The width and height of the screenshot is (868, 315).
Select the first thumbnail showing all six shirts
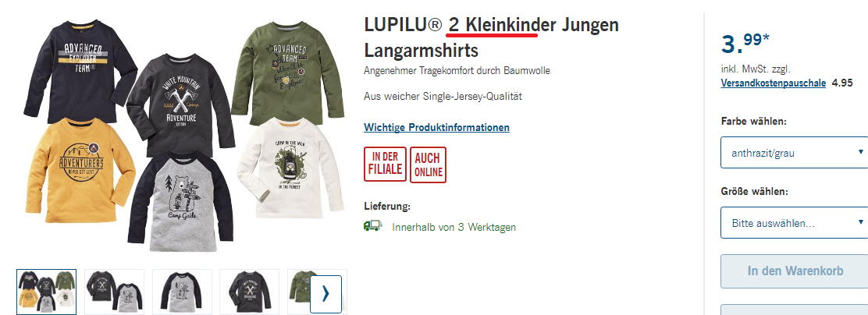(47, 292)
